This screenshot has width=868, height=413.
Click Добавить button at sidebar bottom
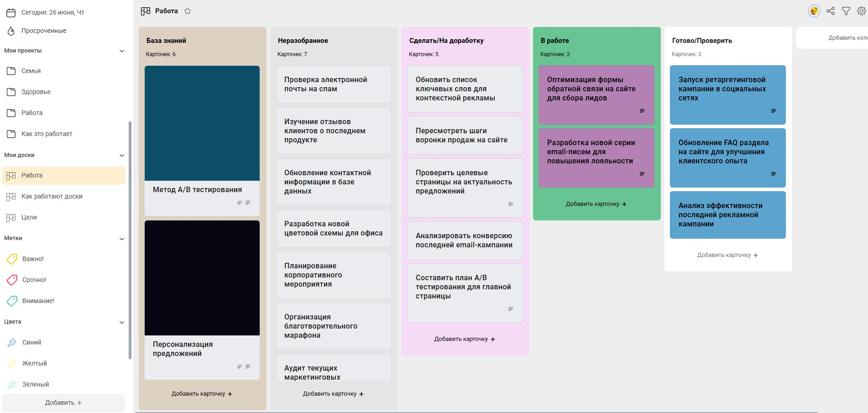(63, 403)
